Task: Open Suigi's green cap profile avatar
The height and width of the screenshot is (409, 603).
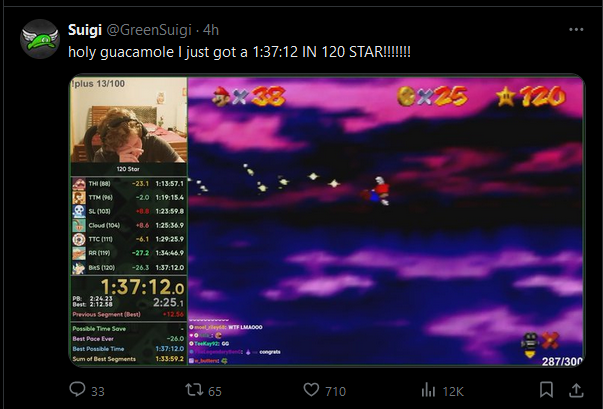Action: point(40,39)
